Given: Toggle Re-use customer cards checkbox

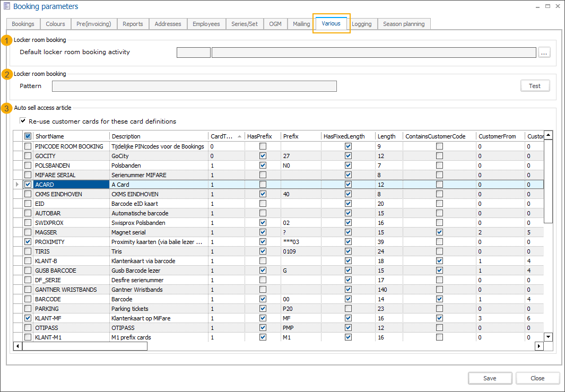Looking at the screenshot, I should point(23,121).
